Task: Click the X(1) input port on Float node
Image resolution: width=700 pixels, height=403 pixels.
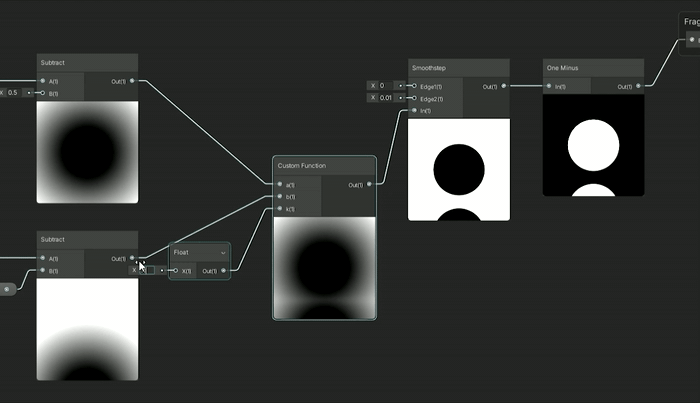Action: pyautogui.click(x=176, y=270)
